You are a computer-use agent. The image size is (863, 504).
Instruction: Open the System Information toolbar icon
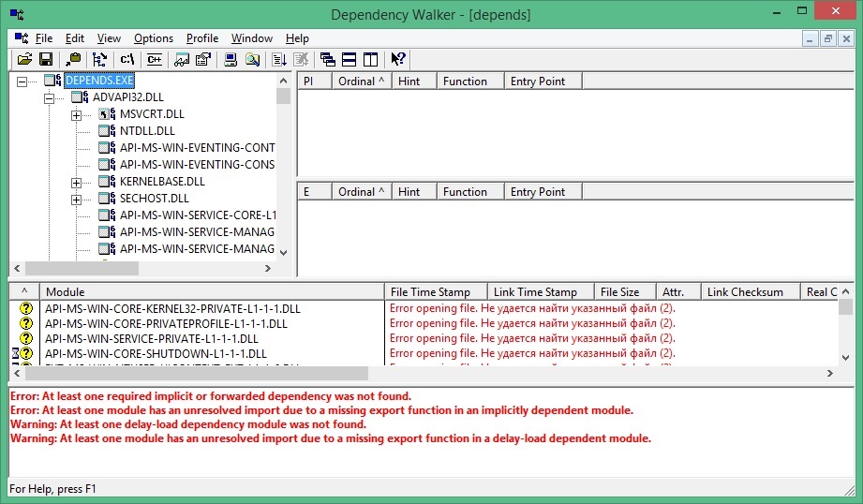click(230, 59)
